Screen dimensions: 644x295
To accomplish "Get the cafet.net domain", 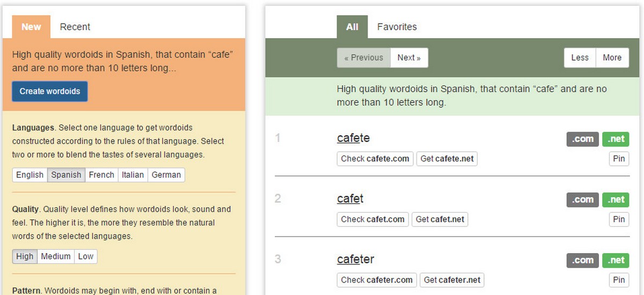I will 440,219.
